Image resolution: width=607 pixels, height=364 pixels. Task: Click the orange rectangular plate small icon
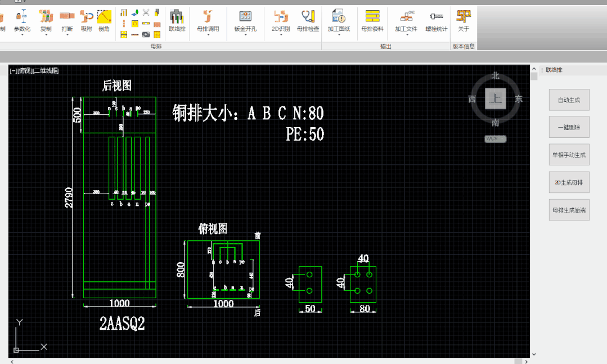[x=157, y=24]
